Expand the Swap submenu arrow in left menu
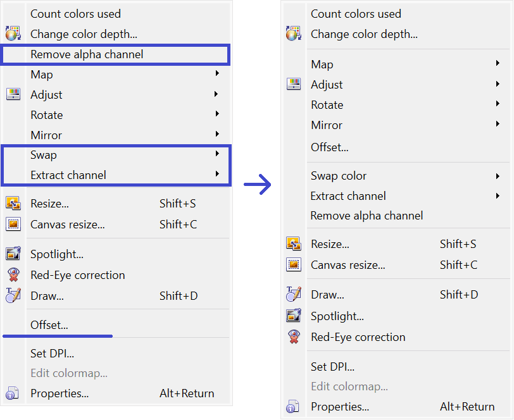Viewport: 514px width, 420px height. click(x=217, y=154)
